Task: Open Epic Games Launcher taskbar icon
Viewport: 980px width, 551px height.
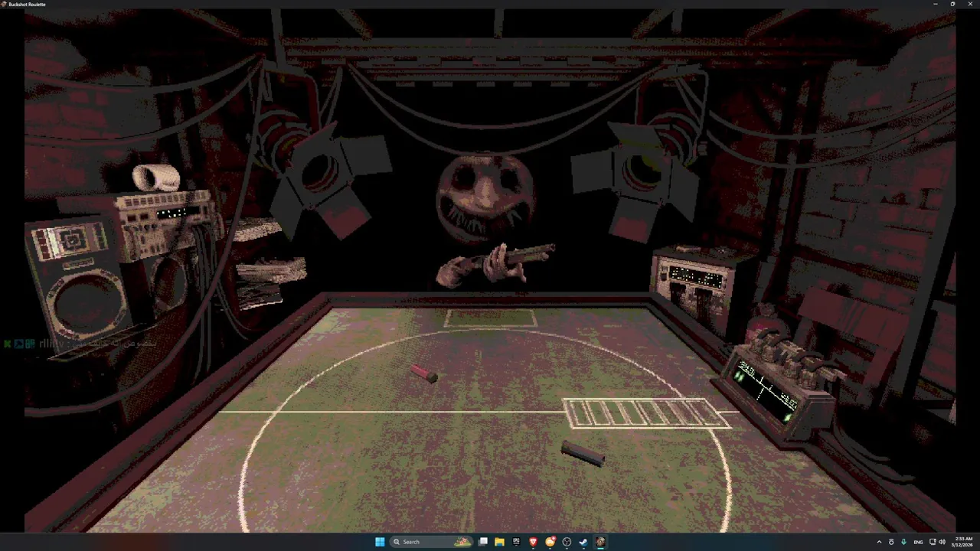Action: click(x=516, y=542)
